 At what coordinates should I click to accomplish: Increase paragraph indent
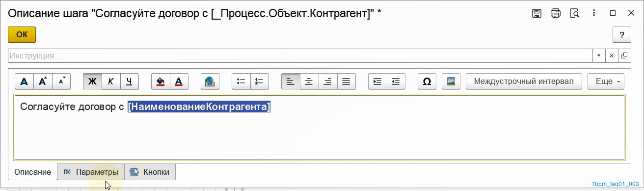click(377, 82)
